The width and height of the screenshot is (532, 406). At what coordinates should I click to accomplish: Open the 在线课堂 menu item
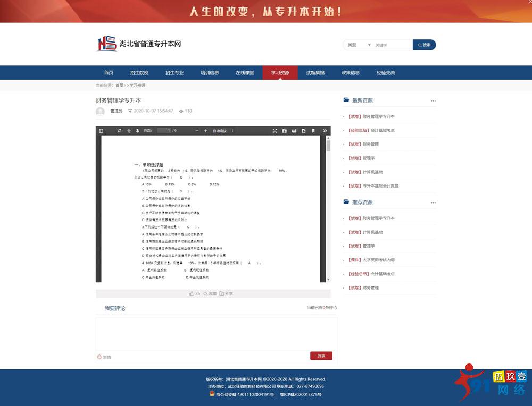245,72
